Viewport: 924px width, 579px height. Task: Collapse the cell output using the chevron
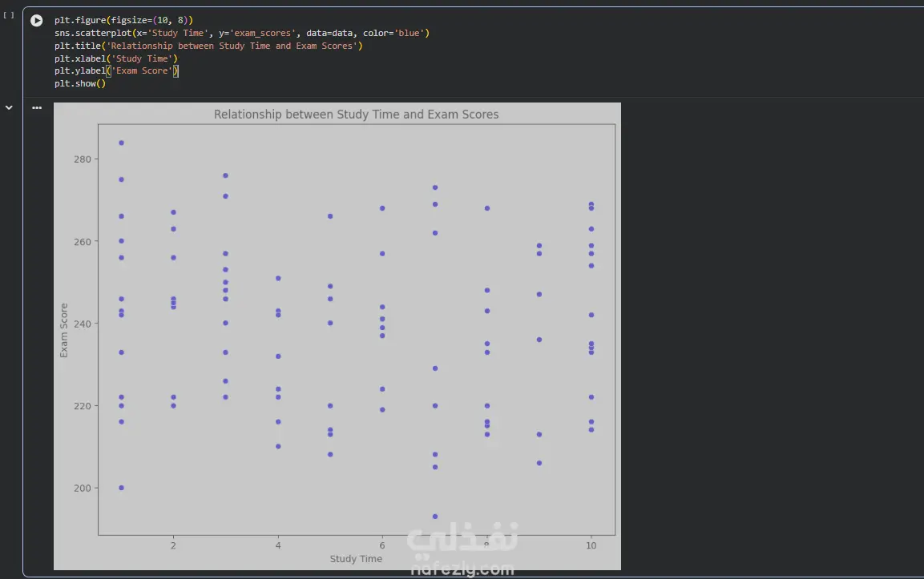tap(9, 108)
